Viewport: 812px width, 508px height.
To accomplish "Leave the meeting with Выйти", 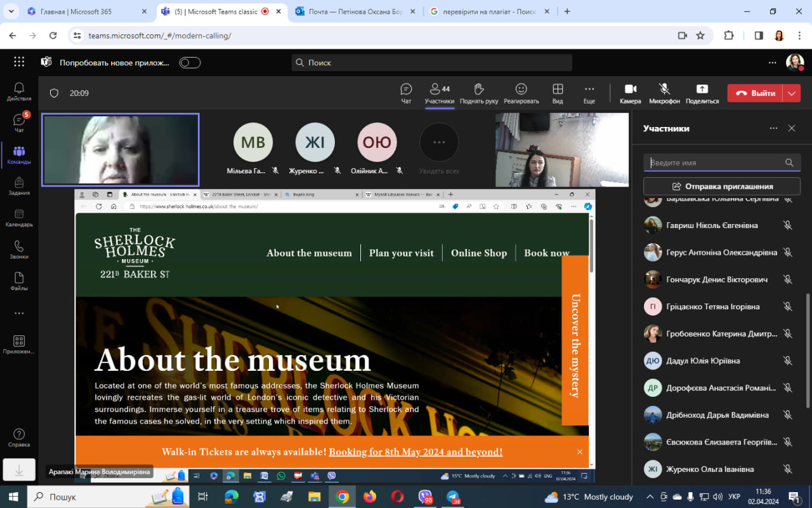I will pyautogui.click(x=755, y=93).
